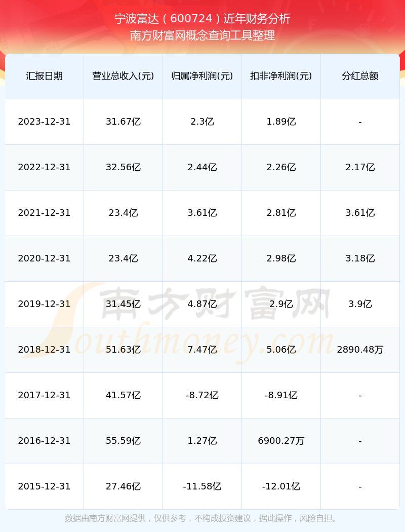The width and height of the screenshot is (405, 532).
Task: Click the date cell 2019-12-31
Action: click(x=45, y=304)
